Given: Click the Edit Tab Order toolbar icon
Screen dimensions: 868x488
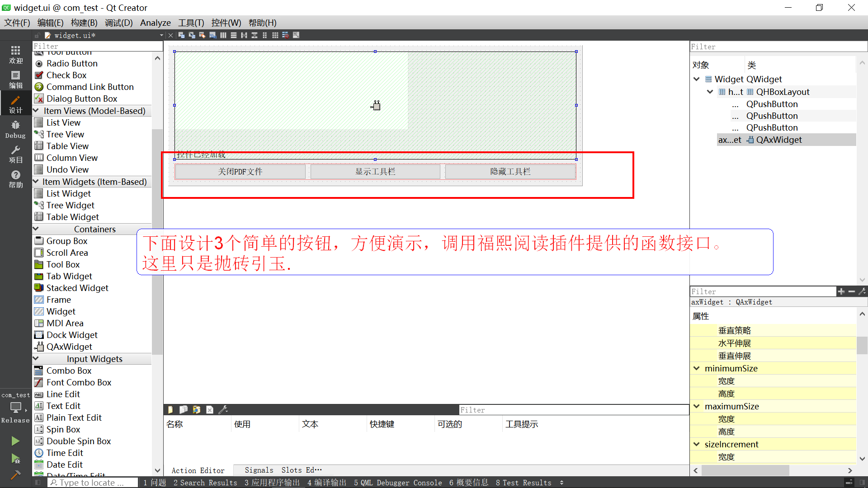Looking at the screenshot, I should (x=212, y=35).
